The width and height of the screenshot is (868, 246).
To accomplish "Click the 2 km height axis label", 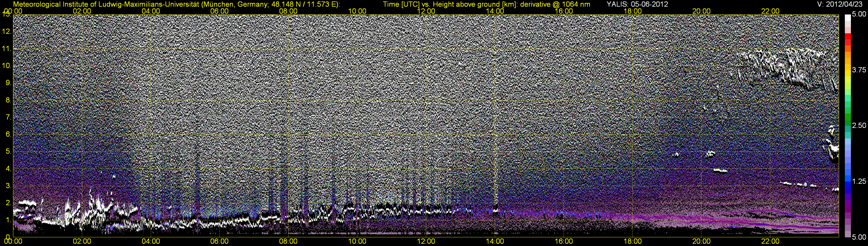I will [x=8, y=203].
